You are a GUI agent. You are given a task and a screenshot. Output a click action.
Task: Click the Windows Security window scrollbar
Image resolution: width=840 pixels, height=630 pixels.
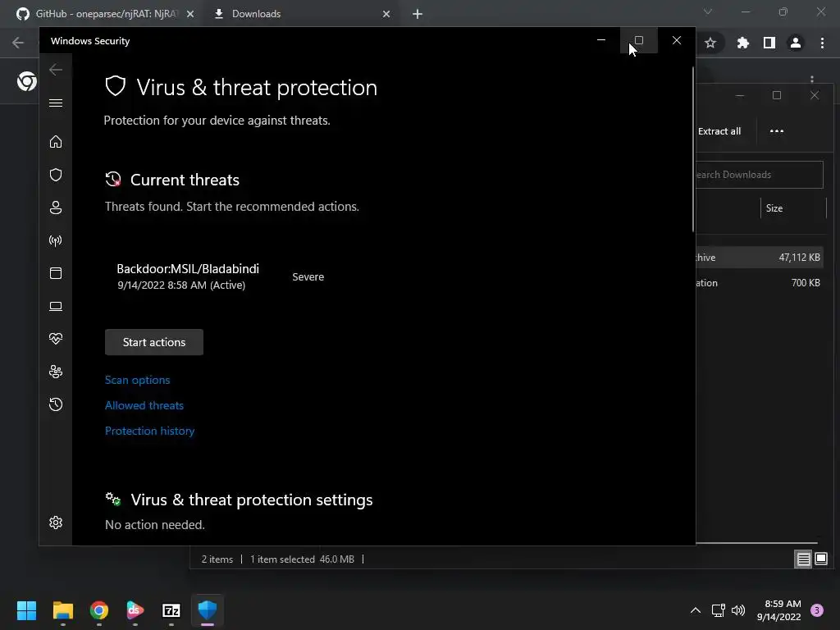pos(693,149)
